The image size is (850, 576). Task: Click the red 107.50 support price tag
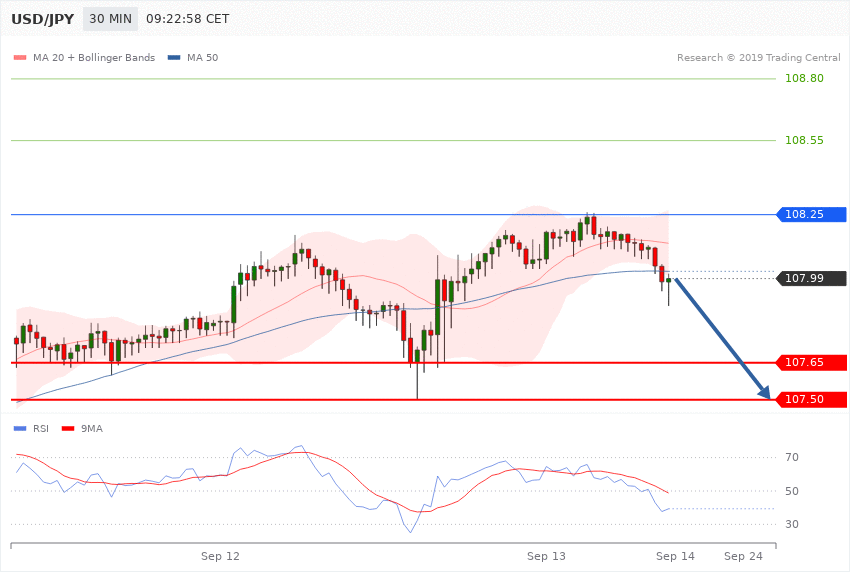pyautogui.click(x=811, y=399)
